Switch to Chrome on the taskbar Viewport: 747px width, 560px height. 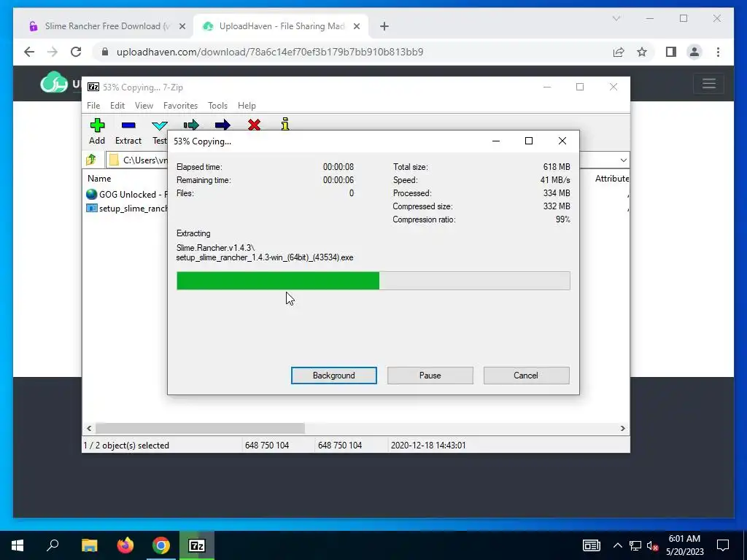point(161,545)
